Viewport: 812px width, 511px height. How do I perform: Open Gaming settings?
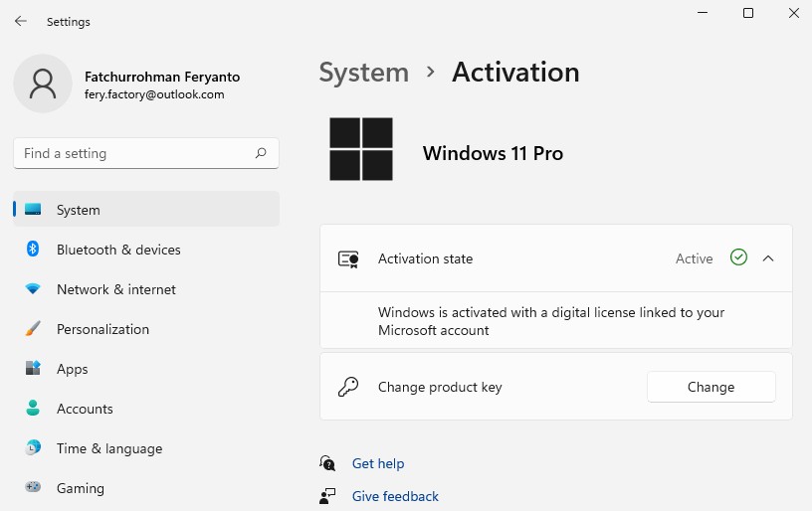146,488
